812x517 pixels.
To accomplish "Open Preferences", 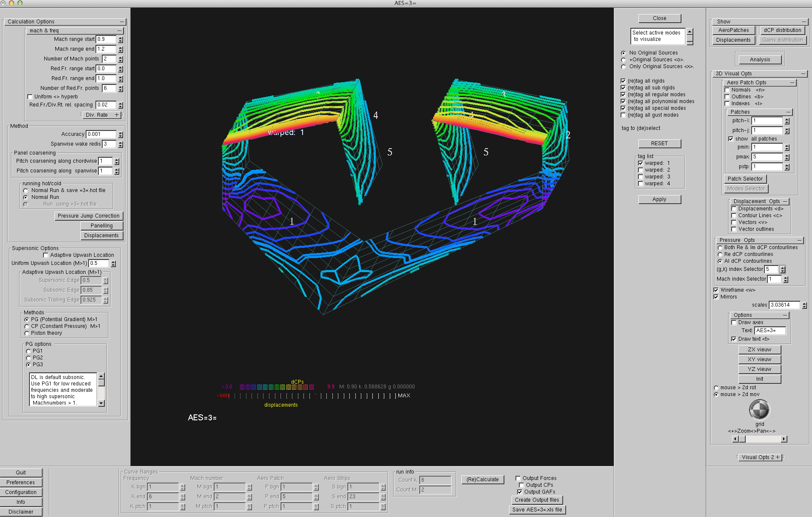I will (21, 483).
